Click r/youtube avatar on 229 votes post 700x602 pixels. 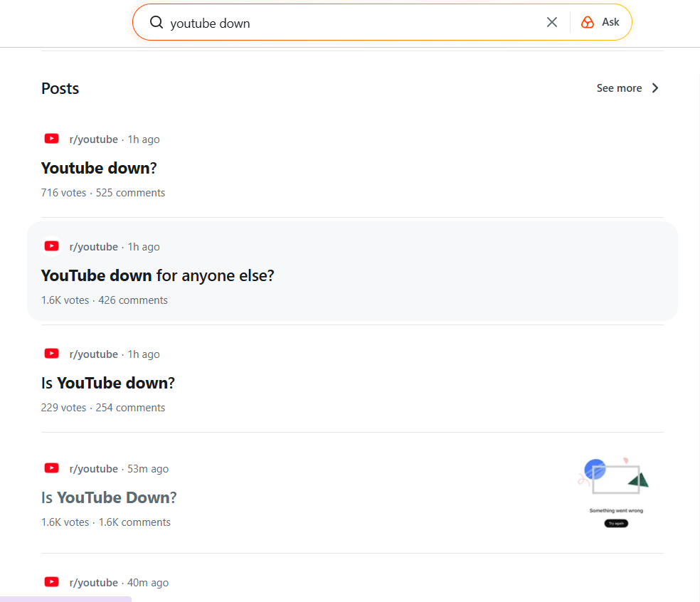[x=51, y=354]
